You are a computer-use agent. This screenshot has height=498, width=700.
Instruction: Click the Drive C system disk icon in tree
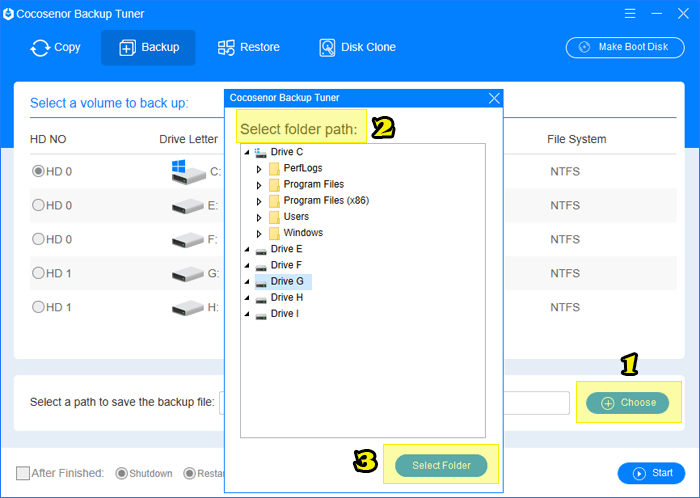pos(261,153)
